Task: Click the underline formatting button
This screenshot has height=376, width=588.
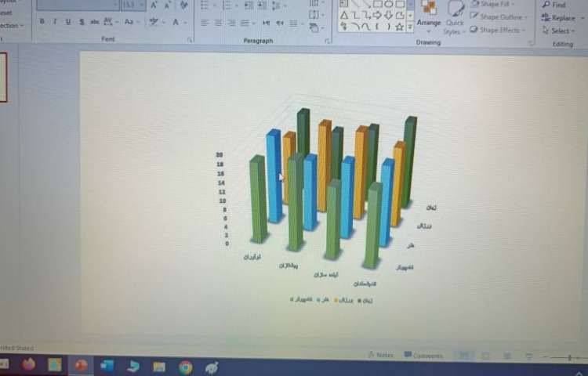Action: (x=68, y=22)
